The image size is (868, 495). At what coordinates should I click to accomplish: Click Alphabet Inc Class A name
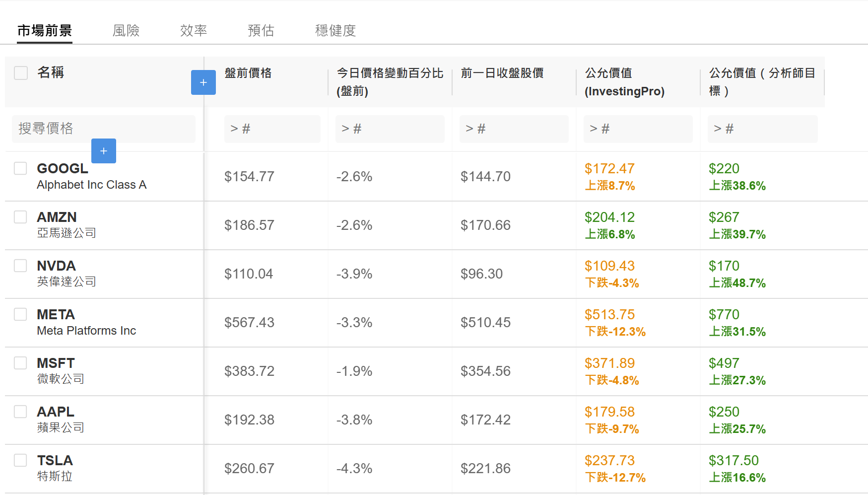tap(92, 185)
